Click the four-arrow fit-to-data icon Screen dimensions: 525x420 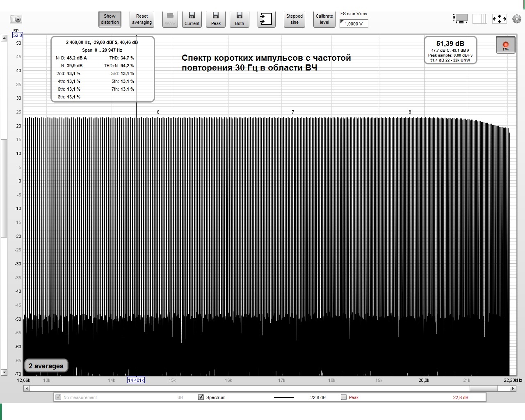click(x=499, y=18)
